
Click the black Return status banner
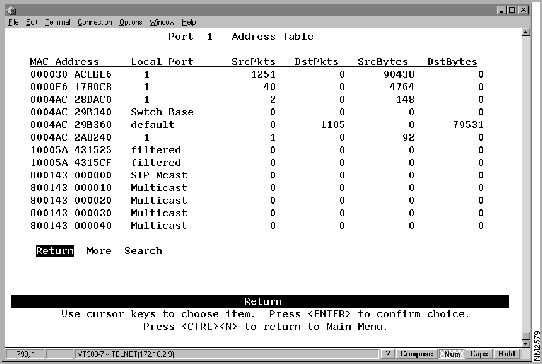click(x=260, y=301)
